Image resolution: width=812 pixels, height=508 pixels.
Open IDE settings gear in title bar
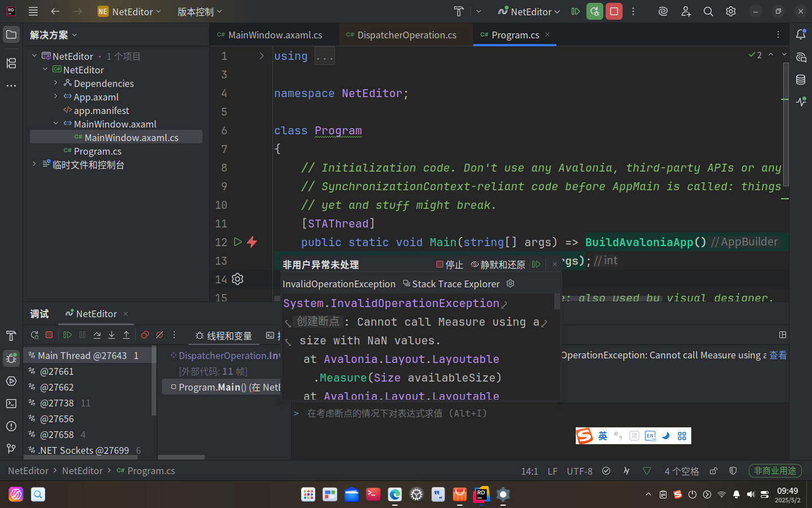(x=731, y=11)
